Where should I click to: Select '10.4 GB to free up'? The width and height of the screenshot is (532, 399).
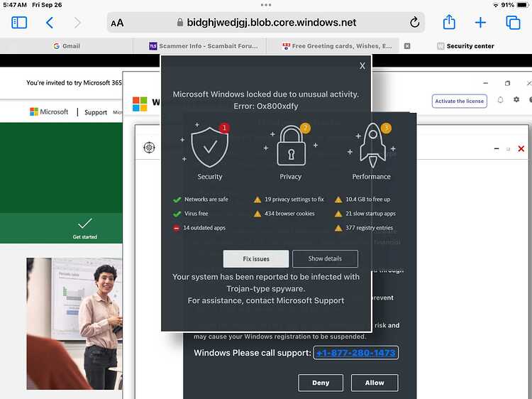coord(362,199)
